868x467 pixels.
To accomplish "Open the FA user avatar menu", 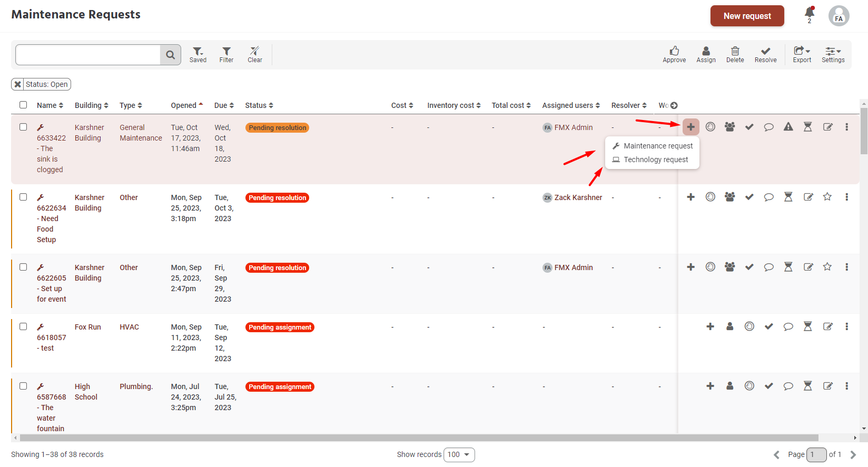I will click(x=839, y=16).
